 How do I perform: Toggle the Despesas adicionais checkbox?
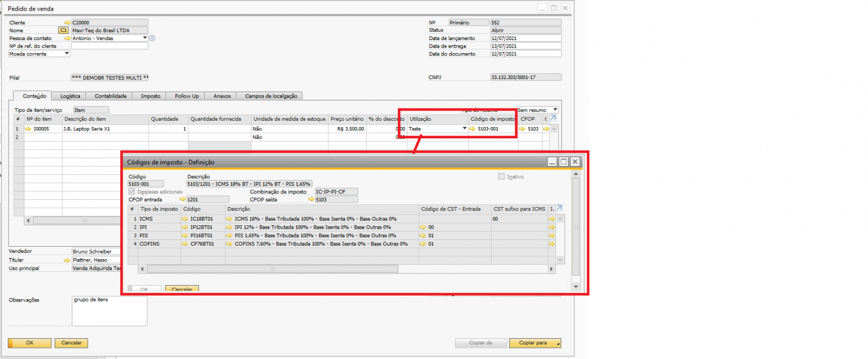click(x=132, y=192)
